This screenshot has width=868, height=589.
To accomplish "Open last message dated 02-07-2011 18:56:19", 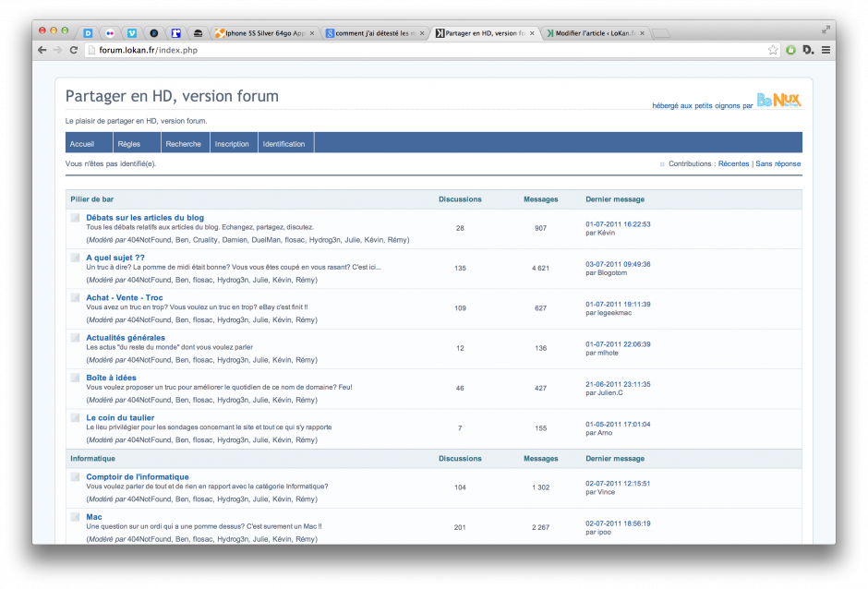I will coord(618,523).
